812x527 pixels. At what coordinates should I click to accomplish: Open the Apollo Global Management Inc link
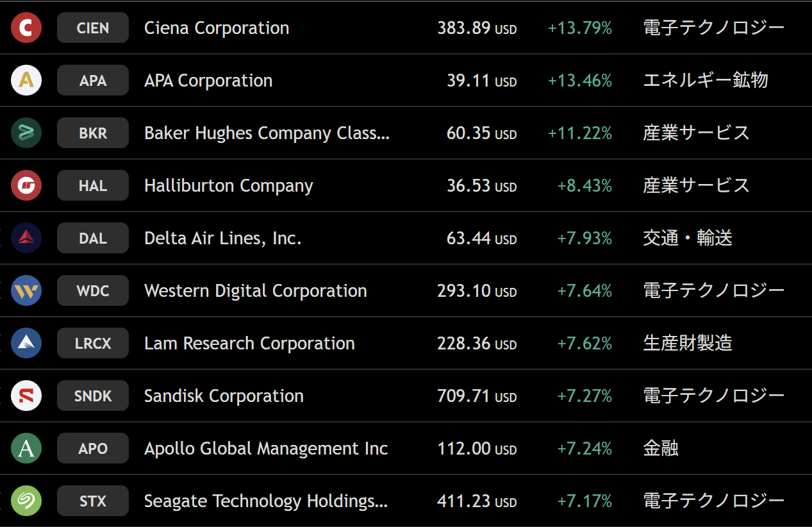tap(266, 449)
